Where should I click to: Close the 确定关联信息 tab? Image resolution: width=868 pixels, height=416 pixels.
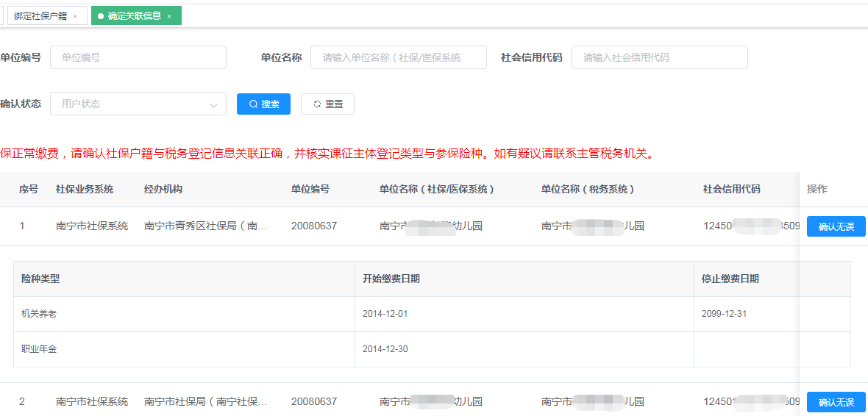pyautogui.click(x=169, y=16)
